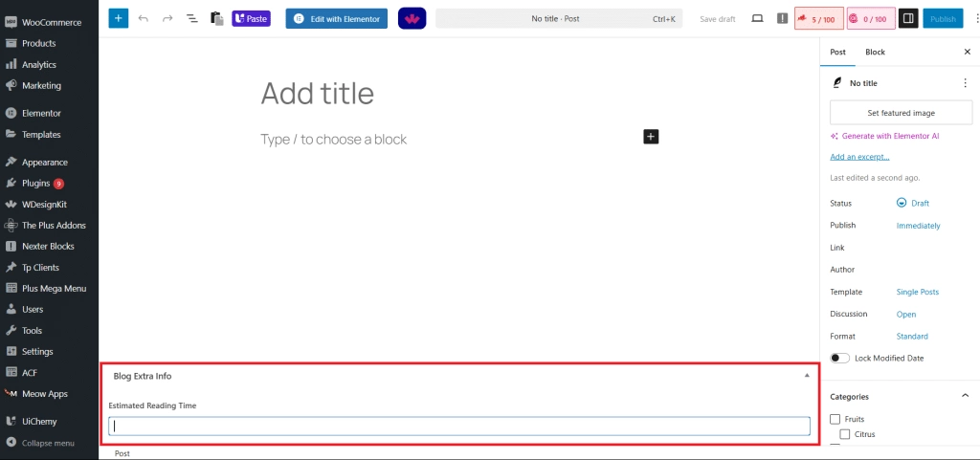Click the Set featured image button
Screen dimensions: 980x460
pos(901,113)
